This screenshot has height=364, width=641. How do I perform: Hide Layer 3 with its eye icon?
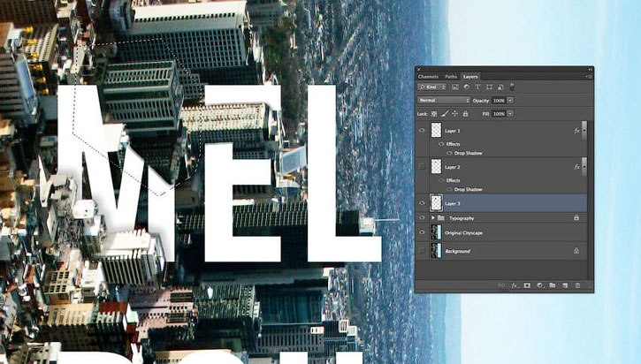point(422,203)
